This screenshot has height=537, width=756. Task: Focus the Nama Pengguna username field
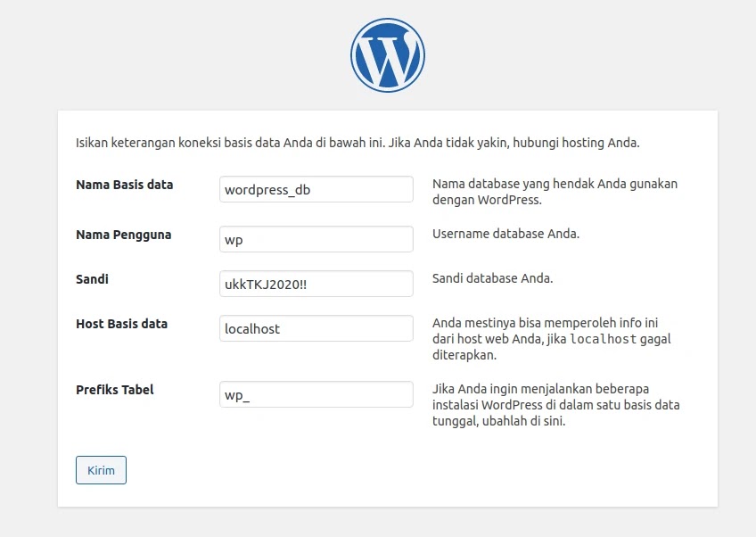point(316,239)
